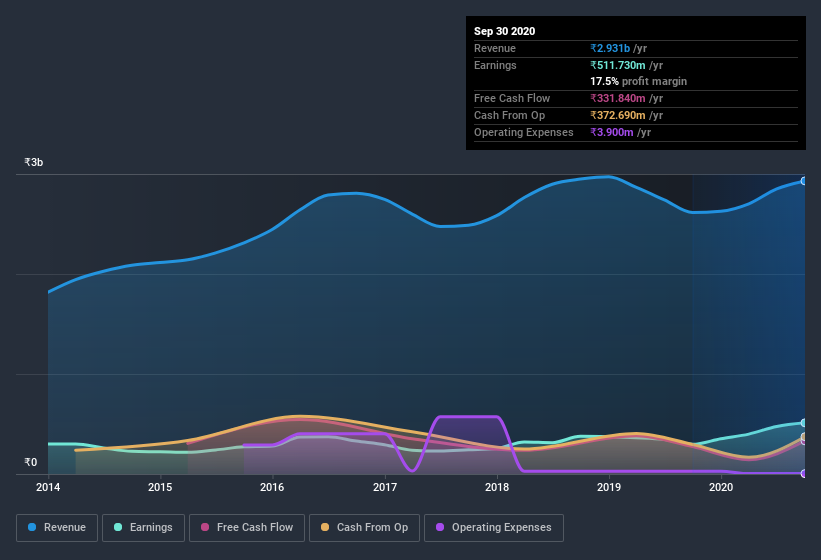
Task: Toggle the Operating Expenses legend button
Action: pyautogui.click(x=494, y=528)
